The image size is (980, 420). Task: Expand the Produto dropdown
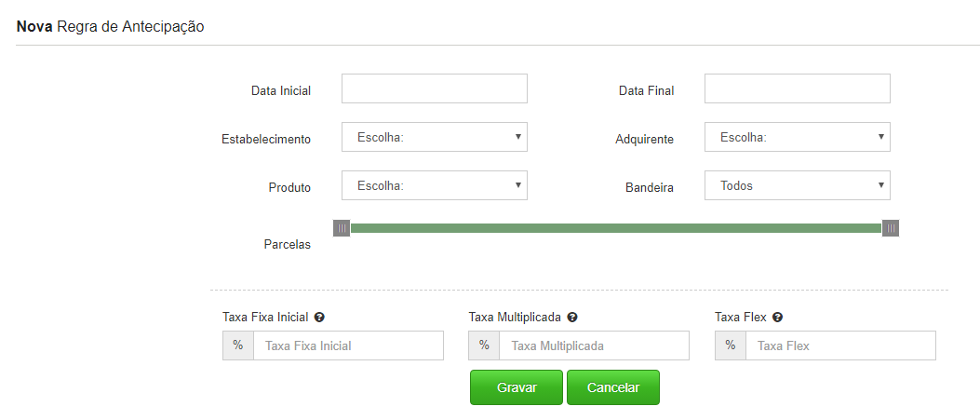435,185
